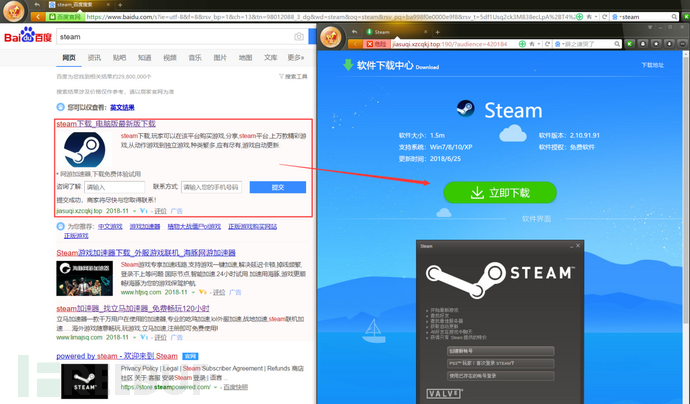Refresh the left Baidu browser page
Screen dimensions: 690x404
click(x=605, y=17)
